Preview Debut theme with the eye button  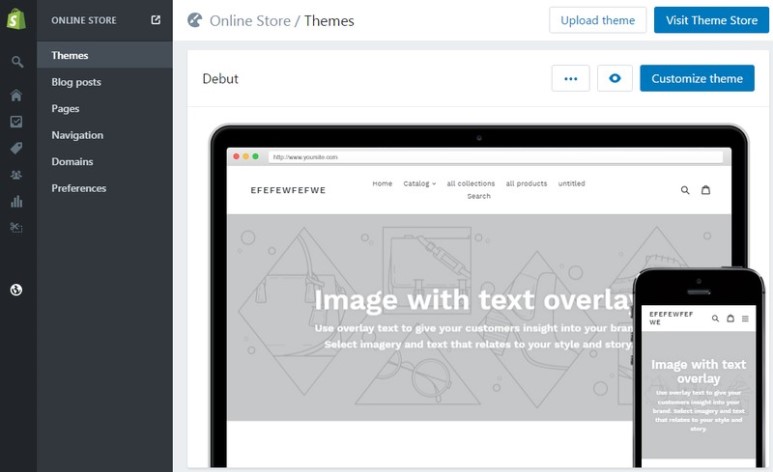615,79
